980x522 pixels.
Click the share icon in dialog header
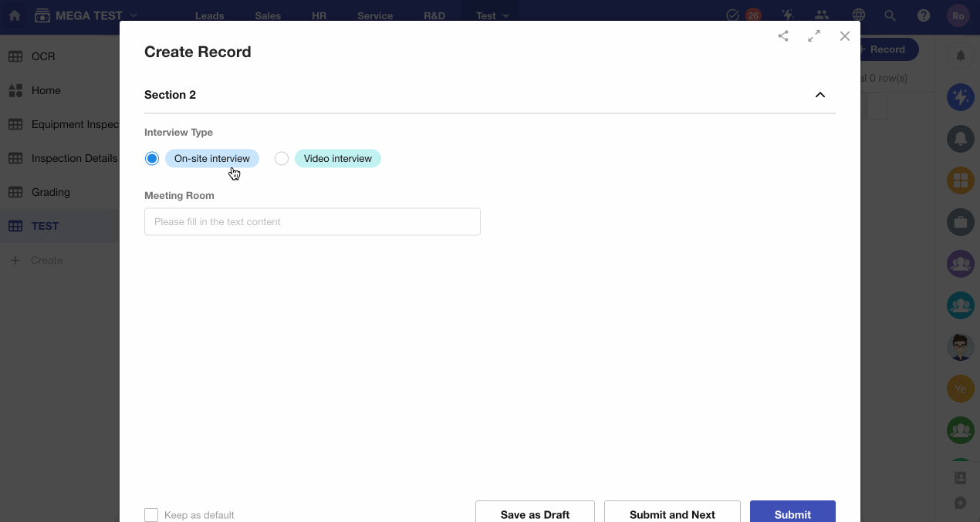pos(783,36)
